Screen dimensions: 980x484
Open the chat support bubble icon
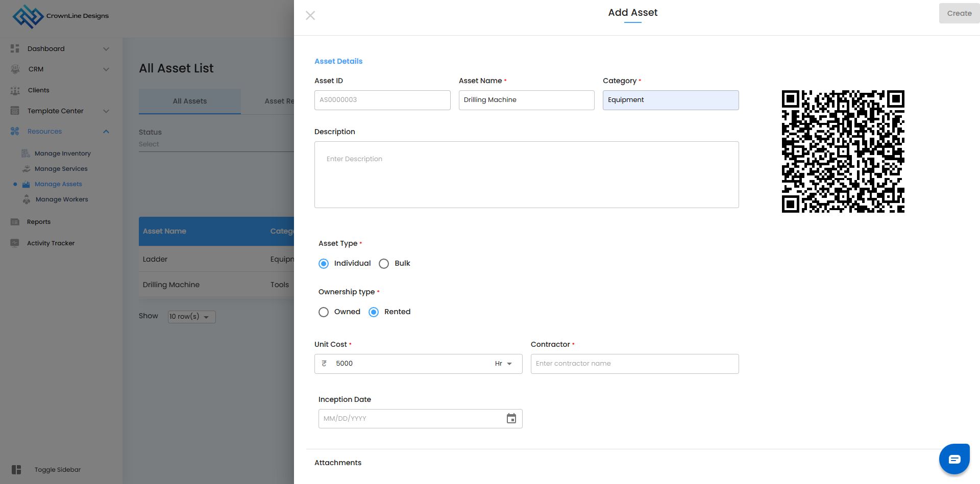coord(954,459)
